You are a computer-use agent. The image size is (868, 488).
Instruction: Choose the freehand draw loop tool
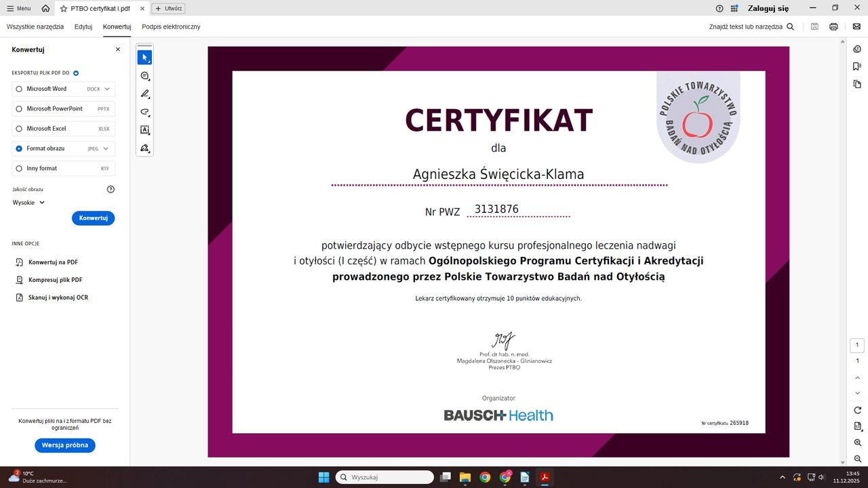(144, 112)
